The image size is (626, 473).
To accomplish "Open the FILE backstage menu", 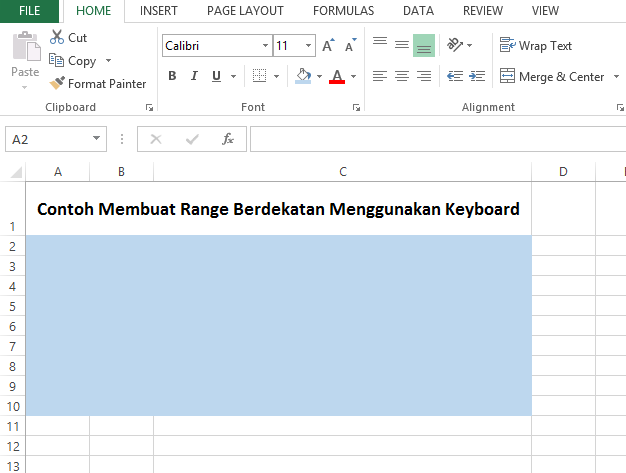I will pyautogui.click(x=29, y=11).
